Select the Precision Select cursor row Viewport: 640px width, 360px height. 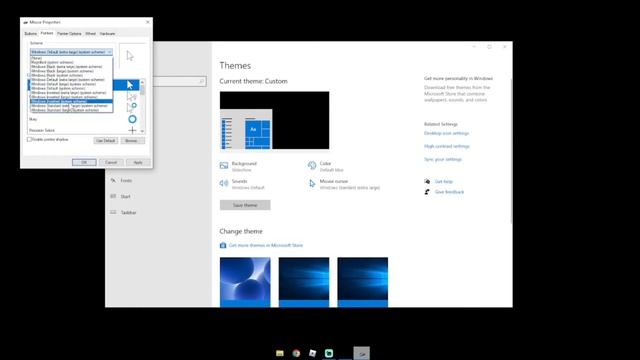point(84,130)
